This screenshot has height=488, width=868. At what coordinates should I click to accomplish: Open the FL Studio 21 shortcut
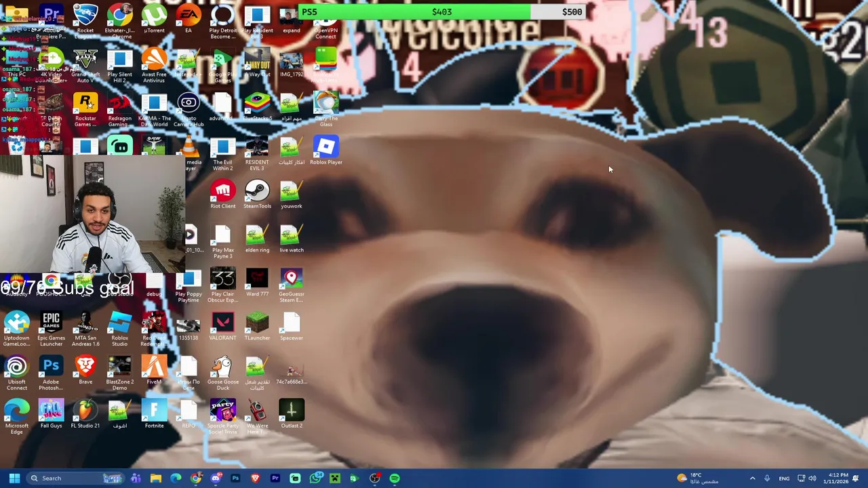click(85, 415)
